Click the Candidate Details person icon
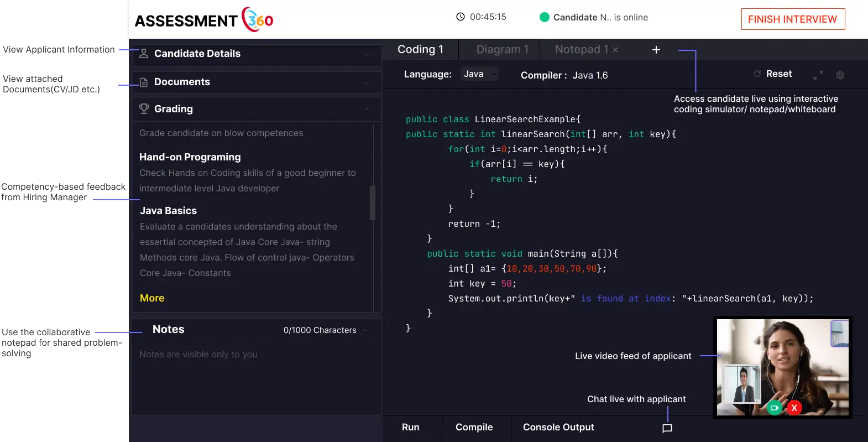Viewport: 868px width, 442px height. [x=144, y=54]
